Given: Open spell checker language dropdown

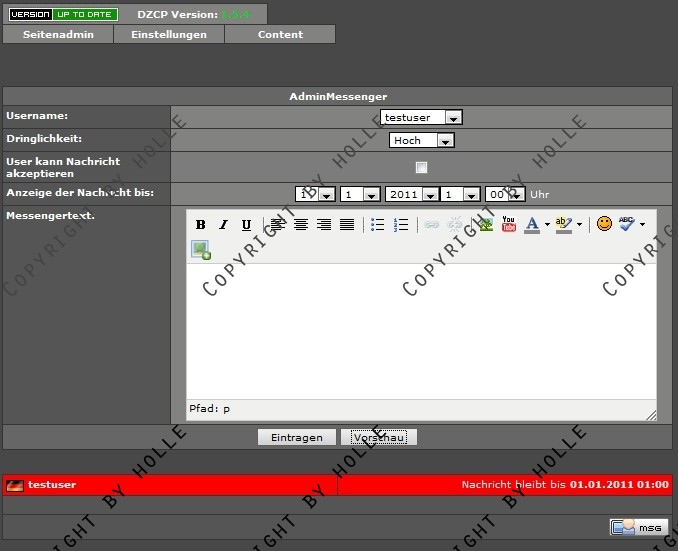Looking at the screenshot, I should click(x=643, y=224).
